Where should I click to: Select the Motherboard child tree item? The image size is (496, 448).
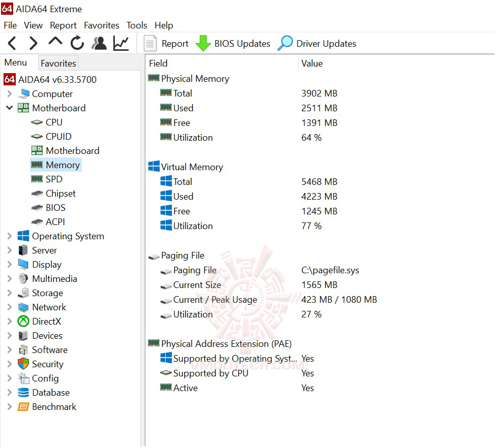tap(73, 151)
